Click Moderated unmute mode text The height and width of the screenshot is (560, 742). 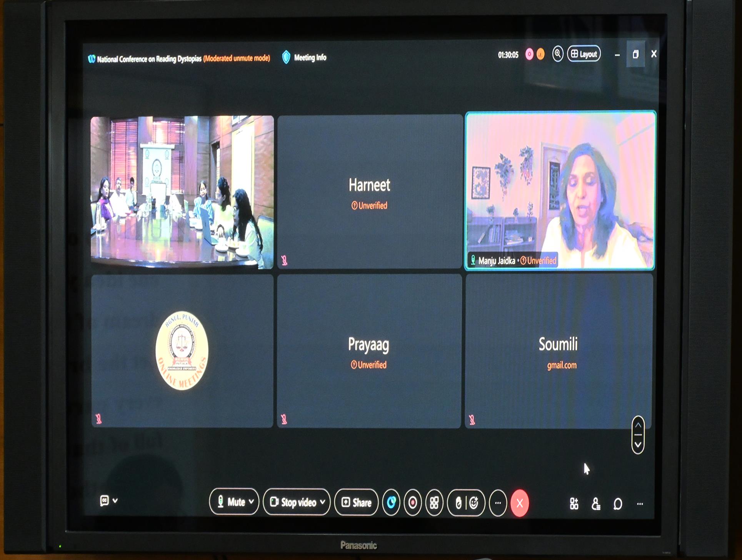(237, 58)
